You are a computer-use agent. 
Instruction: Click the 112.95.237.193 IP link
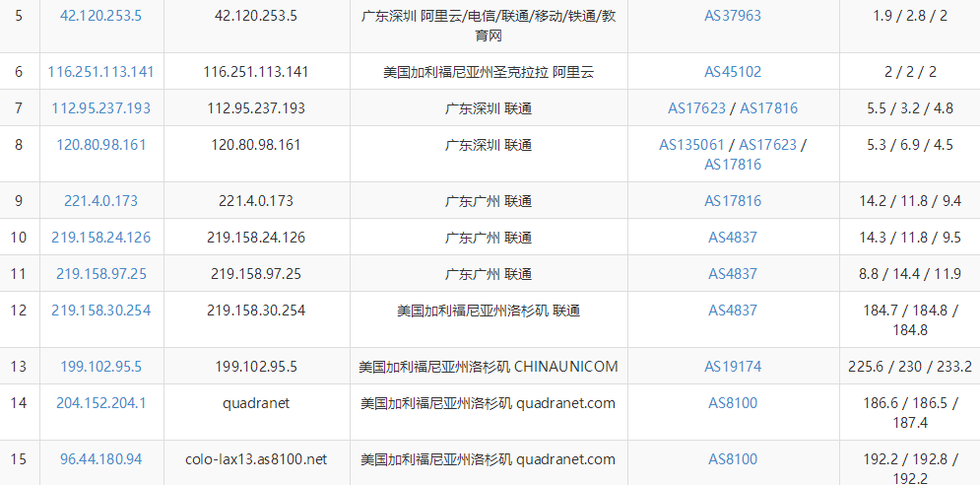[100, 108]
